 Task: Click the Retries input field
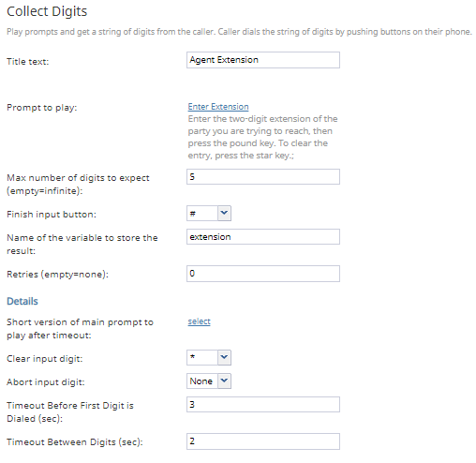click(263, 274)
